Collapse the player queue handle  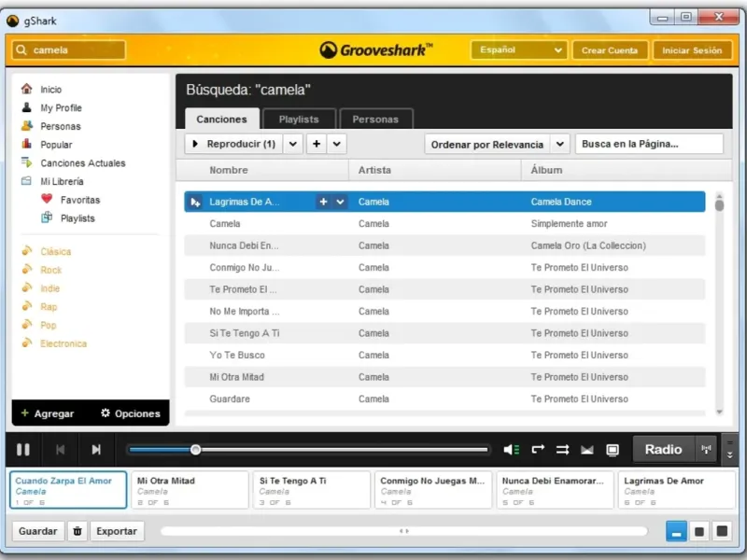[x=729, y=450]
